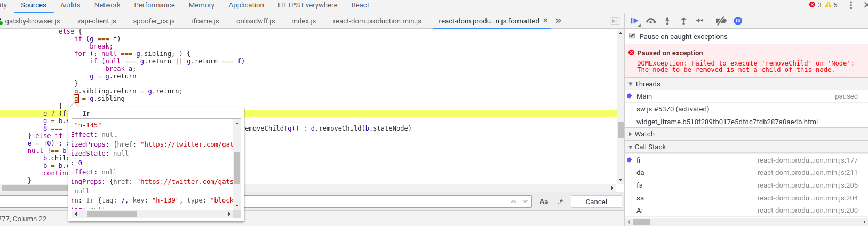Select sw.js #5370 thread
The width and height of the screenshot is (868, 226).
pos(746,109)
